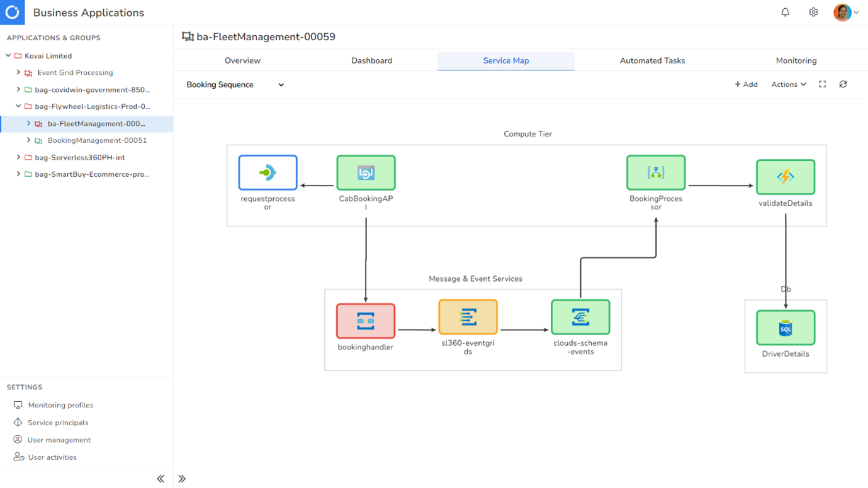
Task: Click the DriverDetails SQL node
Action: point(786,328)
